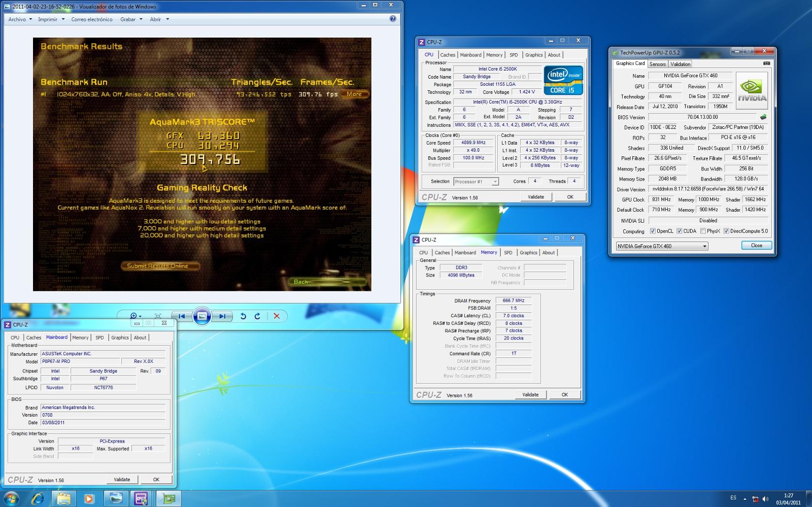Switch to the GPU-Z taskbar button
This screenshot has width=812, height=507.
pos(169,499)
